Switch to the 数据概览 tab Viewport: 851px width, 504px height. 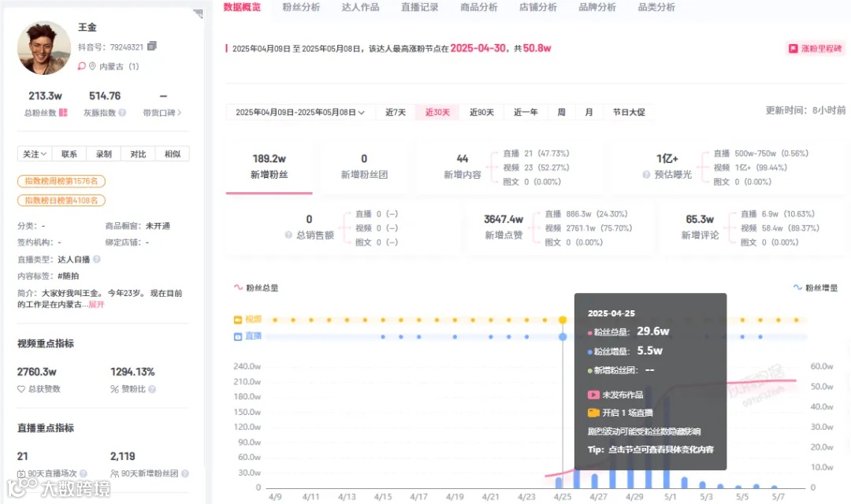242,7
